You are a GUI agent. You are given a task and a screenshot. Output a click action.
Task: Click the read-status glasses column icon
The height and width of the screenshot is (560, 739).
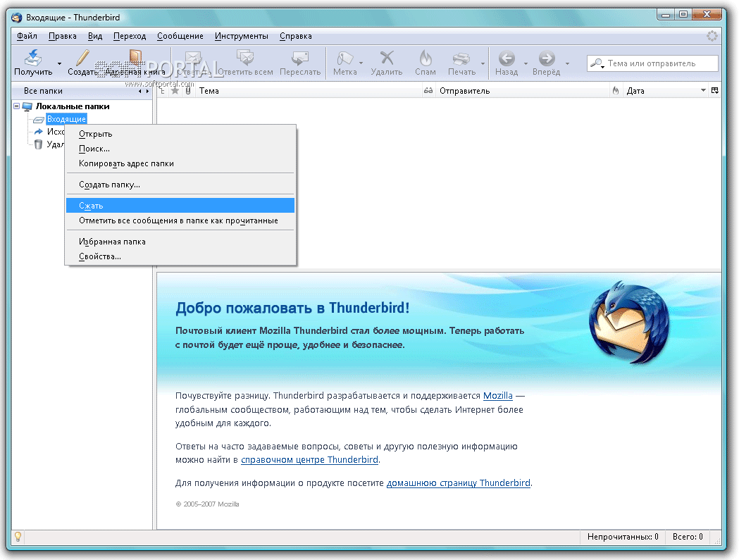[x=428, y=90]
